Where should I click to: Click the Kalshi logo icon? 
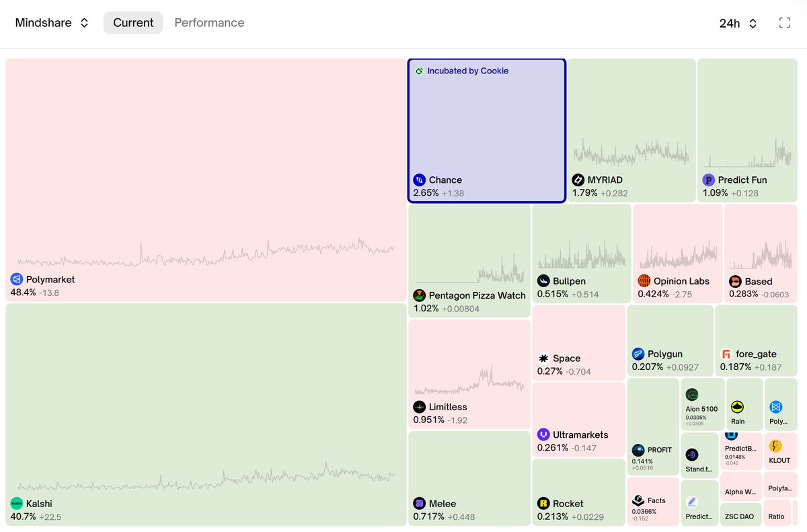coord(17,503)
